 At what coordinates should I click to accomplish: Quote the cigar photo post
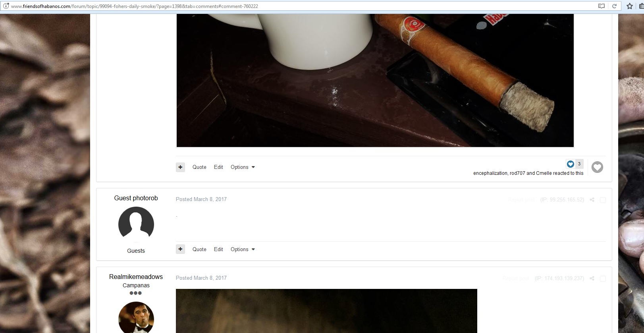199,167
